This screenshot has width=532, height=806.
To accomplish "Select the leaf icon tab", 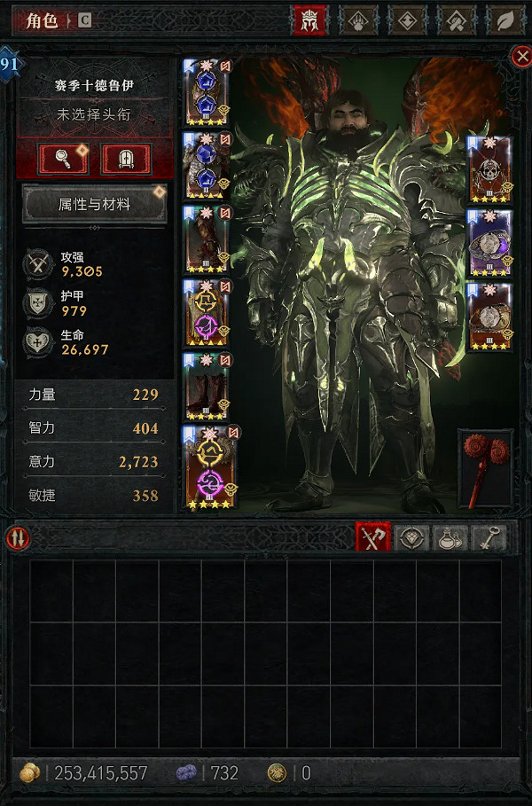I will (x=505, y=20).
